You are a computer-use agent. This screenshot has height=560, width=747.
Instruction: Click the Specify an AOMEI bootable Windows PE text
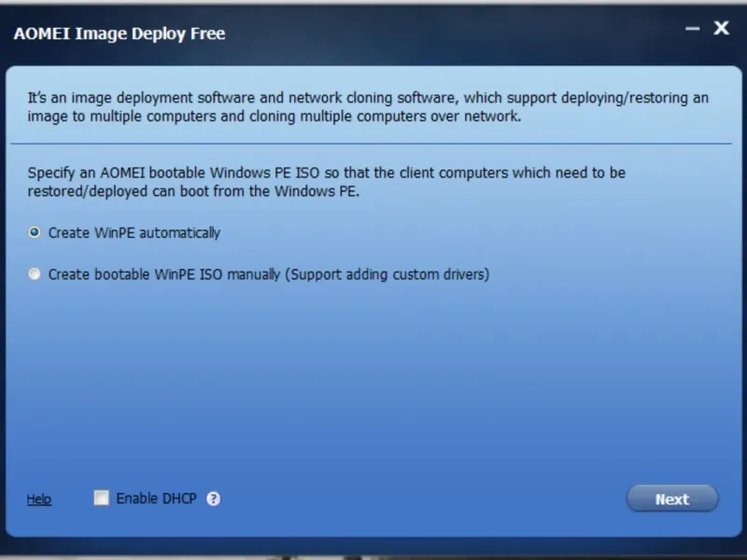(326, 181)
